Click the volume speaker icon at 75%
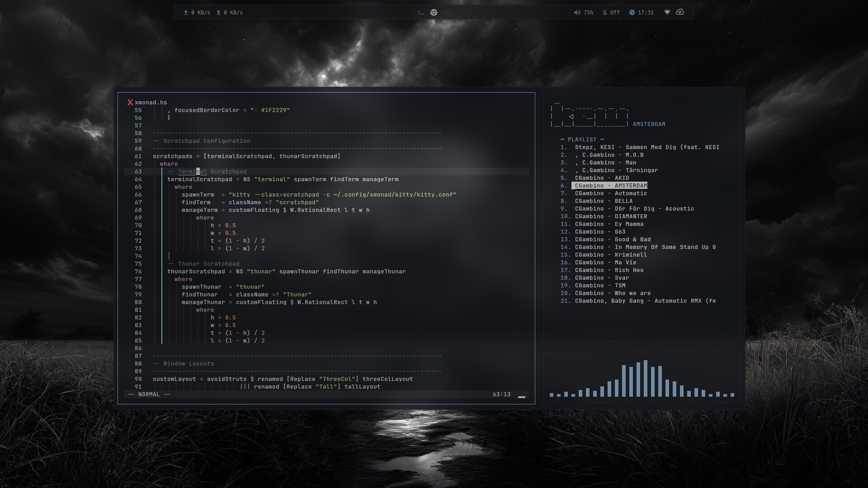The image size is (868, 488). (x=577, y=13)
